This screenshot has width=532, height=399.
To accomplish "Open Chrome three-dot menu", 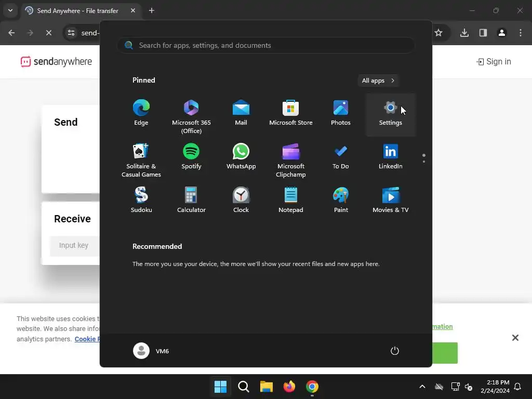I will tap(521, 33).
